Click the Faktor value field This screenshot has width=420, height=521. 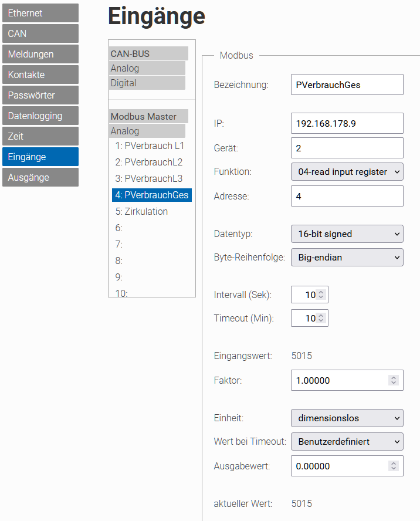(x=347, y=380)
